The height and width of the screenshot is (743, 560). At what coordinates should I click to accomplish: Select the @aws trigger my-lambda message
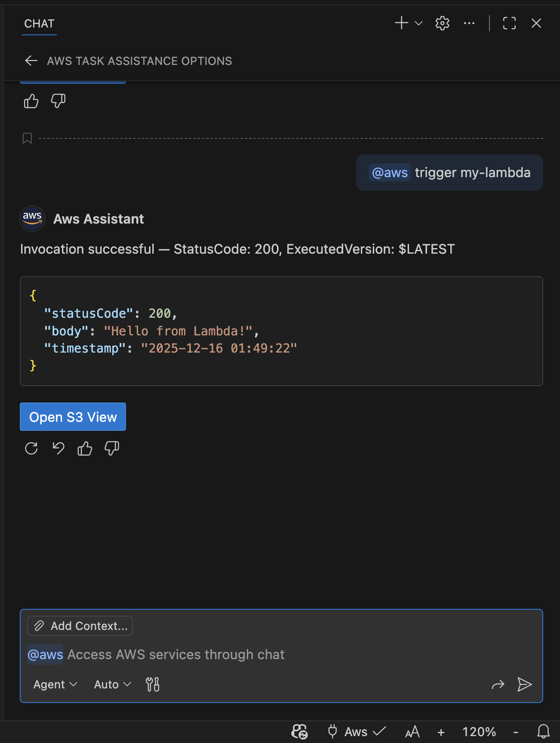[x=449, y=172]
